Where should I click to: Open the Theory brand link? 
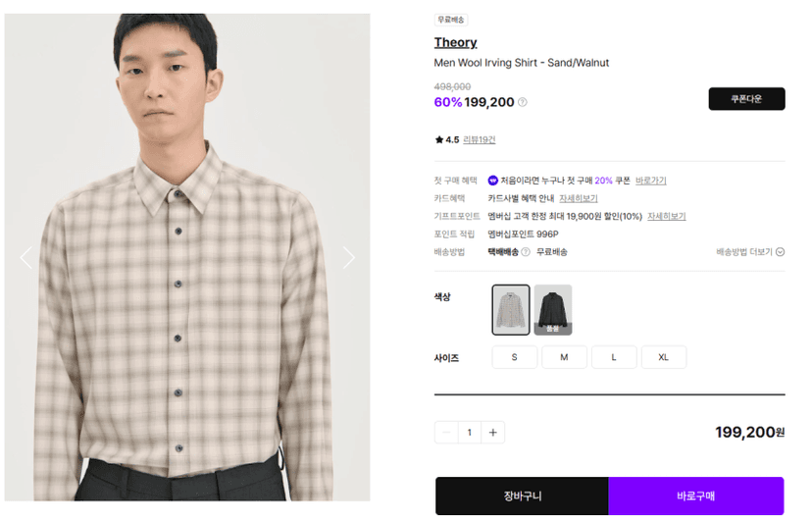[x=455, y=42]
